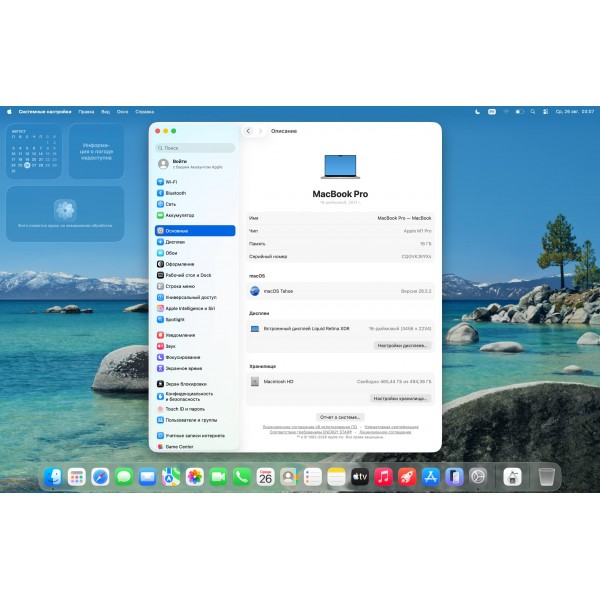
Task: Click the Имя row value MacBook Pro — MacBook
Action: [404, 218]
